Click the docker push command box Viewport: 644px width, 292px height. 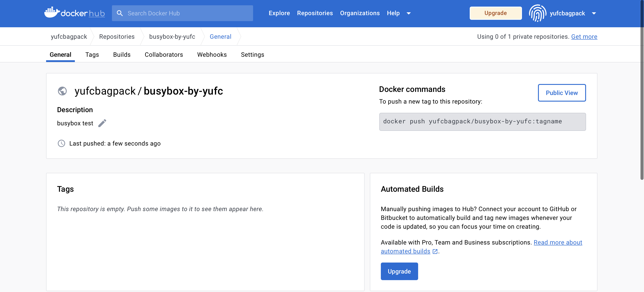point(482,122)
